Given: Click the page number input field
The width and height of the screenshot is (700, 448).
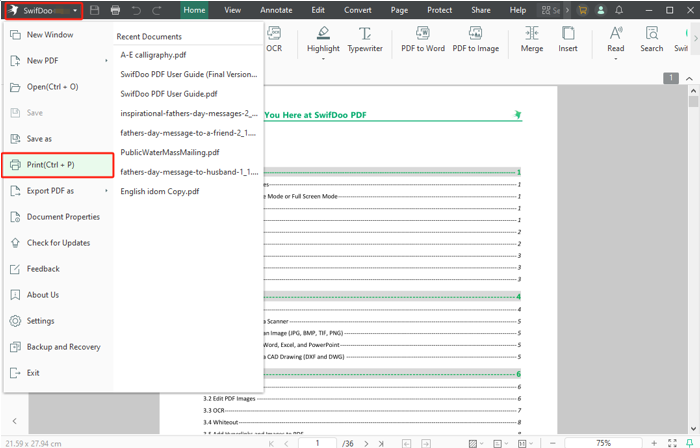Looking at the screenshot, I should 317,443.
